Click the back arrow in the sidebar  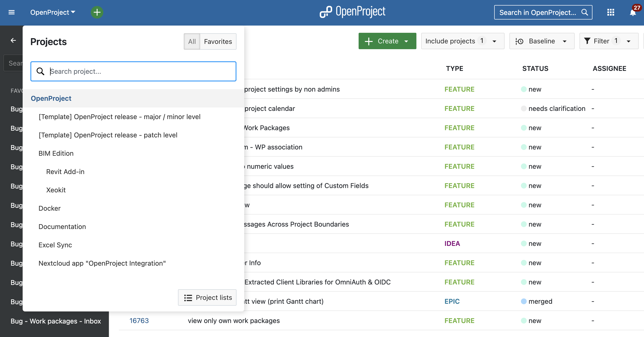[13, 40]
